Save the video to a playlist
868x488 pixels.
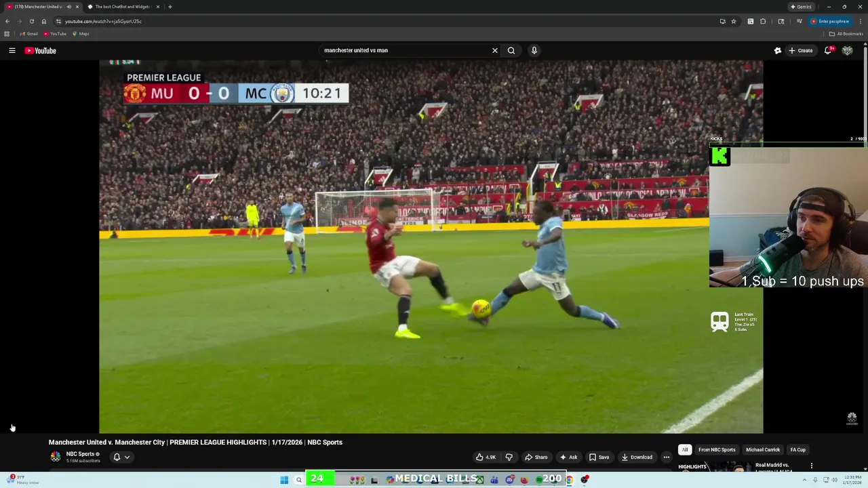[599, 457]
